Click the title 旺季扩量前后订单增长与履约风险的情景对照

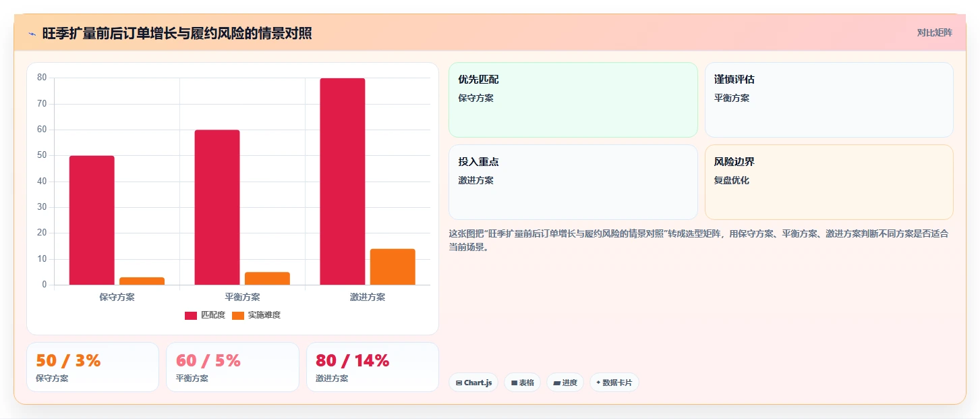point(177,34)
